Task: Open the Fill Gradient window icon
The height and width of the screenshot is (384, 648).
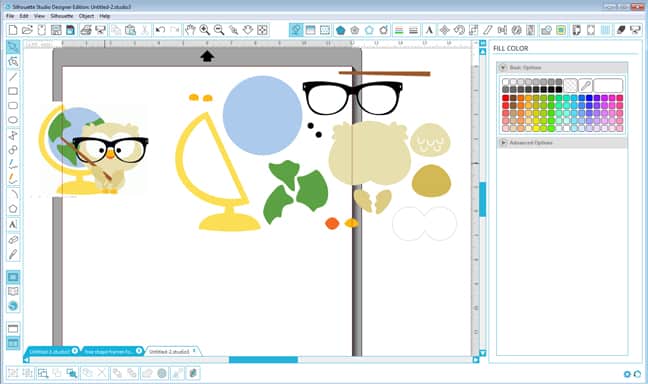Action: pyautogui.click(x=310, y=30)
